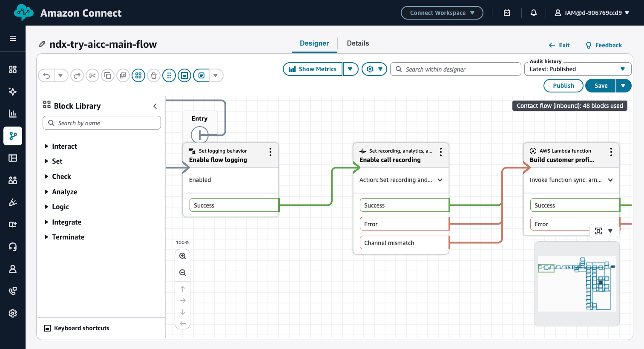
Task: Click the Copy toolbar icon
Action: click(x=108, y=75)
